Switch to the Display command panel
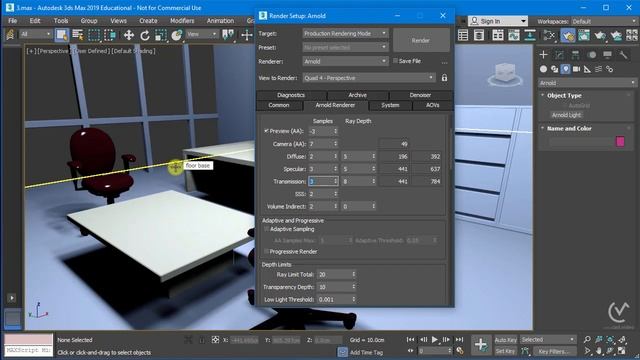Viewport: 640px width, 360px height. (x=607, y=55)
